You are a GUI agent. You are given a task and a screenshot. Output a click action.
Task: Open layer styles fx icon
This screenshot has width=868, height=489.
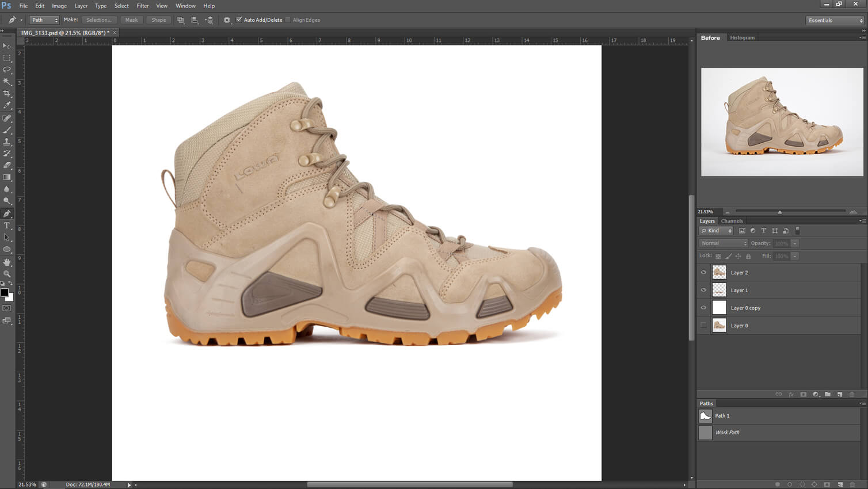click(791, 395)
